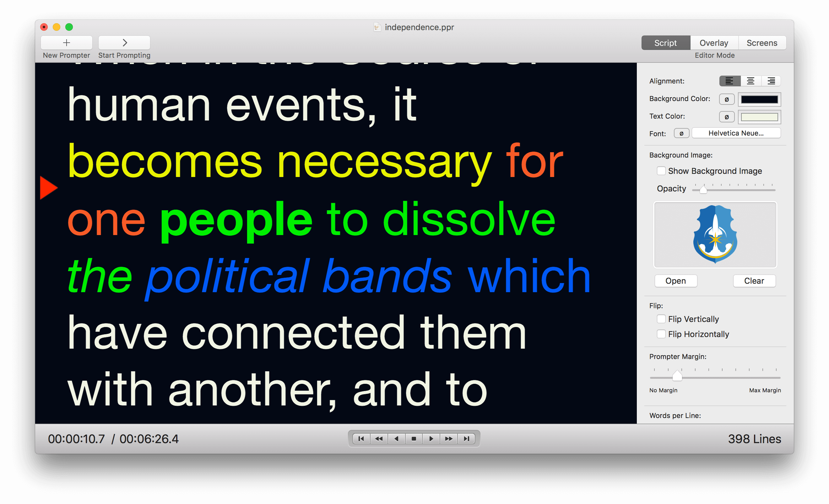Click the play button in transport bar
The image size is (829, 504).
430,438
